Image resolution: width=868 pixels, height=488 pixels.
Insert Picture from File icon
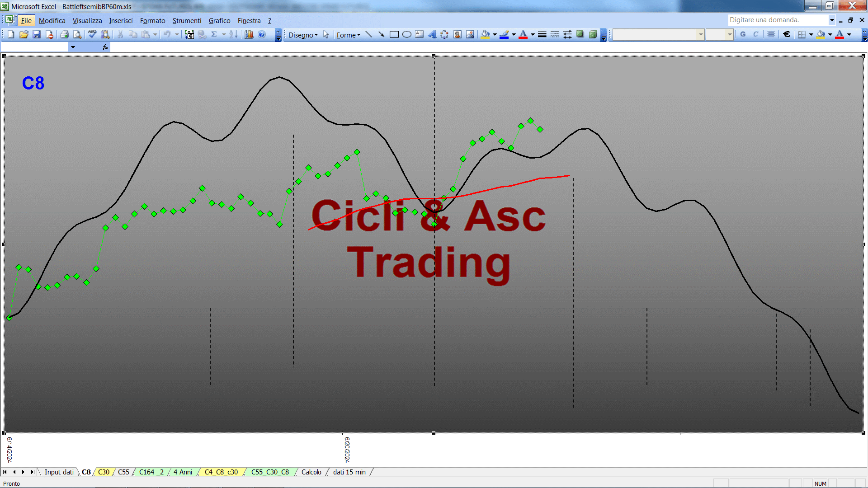pos(470,34)
